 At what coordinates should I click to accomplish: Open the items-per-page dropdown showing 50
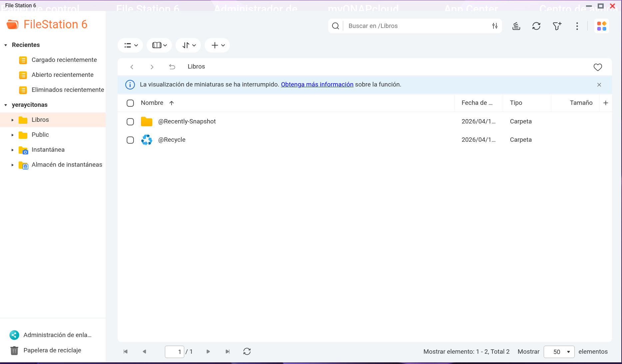[559, 352]
